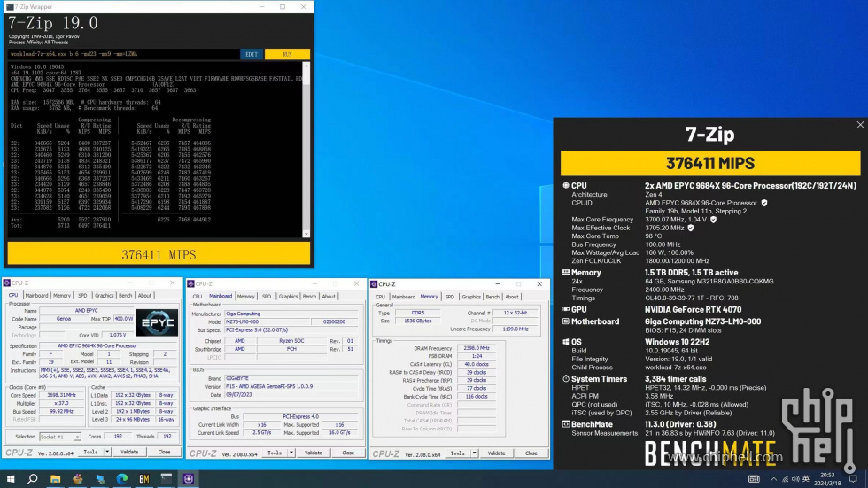Image resolution: width=868 pixels, height=488 pixels.
Task: Launch Microsoft Edge from the taskbar
Action: pos(122,478)
